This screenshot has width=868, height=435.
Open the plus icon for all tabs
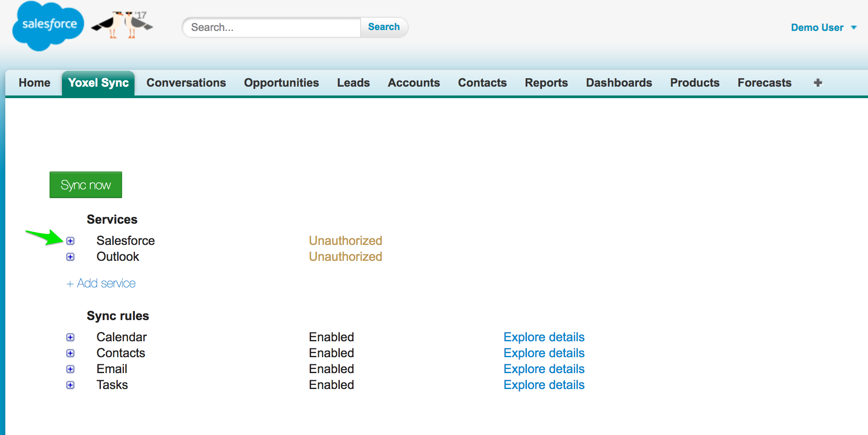pos(818,83)
